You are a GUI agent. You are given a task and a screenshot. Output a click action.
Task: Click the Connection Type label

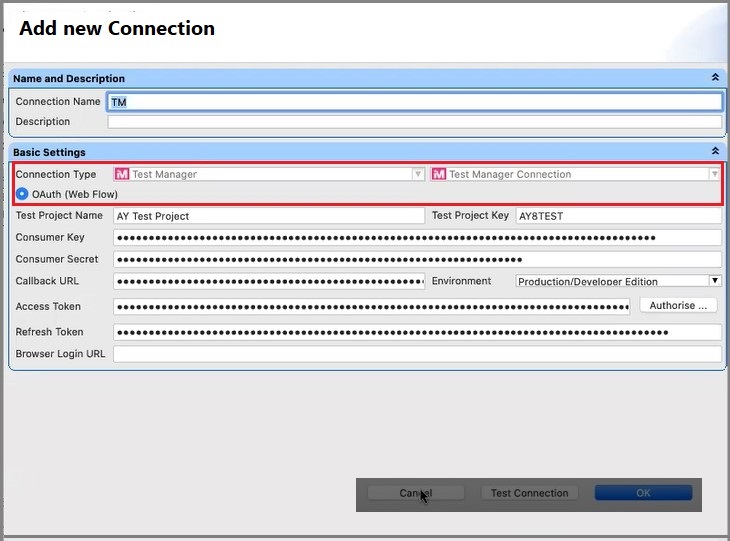pos(56,174)
